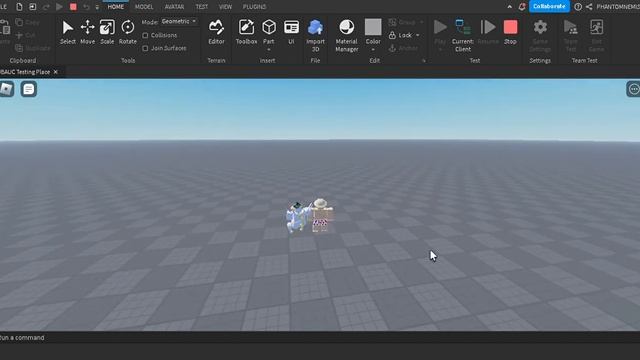Switch to the VIEW ribbon tab
The image size is (640, 360).
225,7
